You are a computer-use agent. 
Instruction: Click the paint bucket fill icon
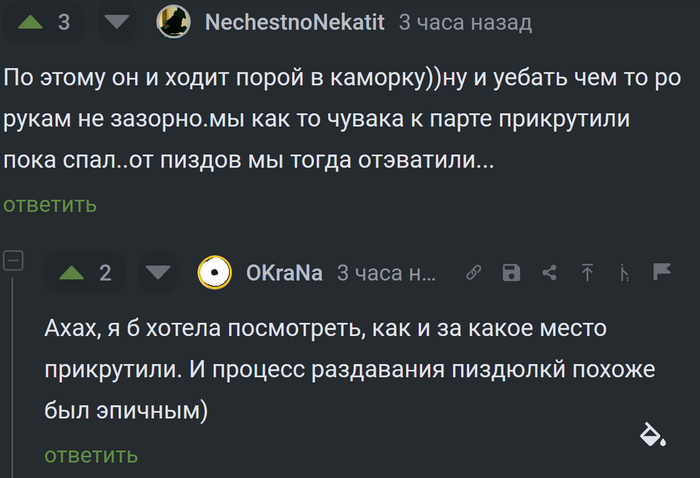coord(653,434)
